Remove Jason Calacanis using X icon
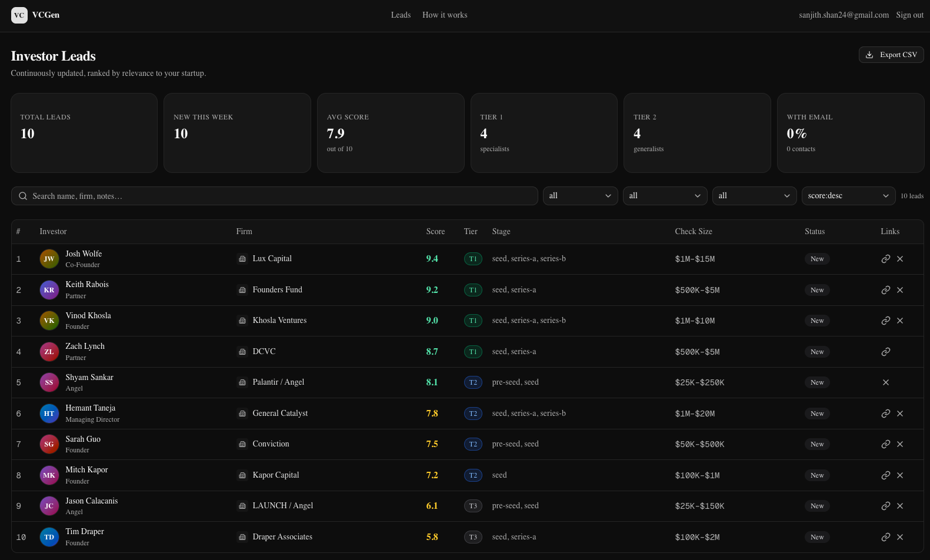Viewport: 930px width, 560px height. click(900, 506)
